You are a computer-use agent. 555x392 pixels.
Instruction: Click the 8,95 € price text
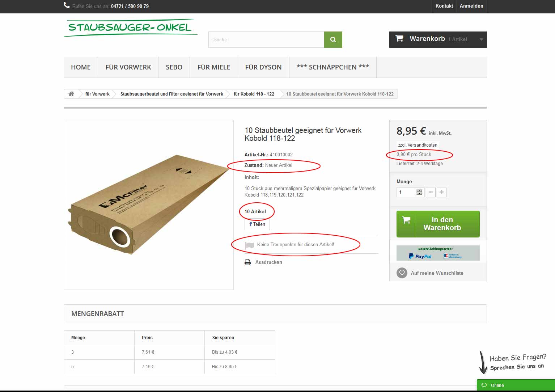click(411, 131)
